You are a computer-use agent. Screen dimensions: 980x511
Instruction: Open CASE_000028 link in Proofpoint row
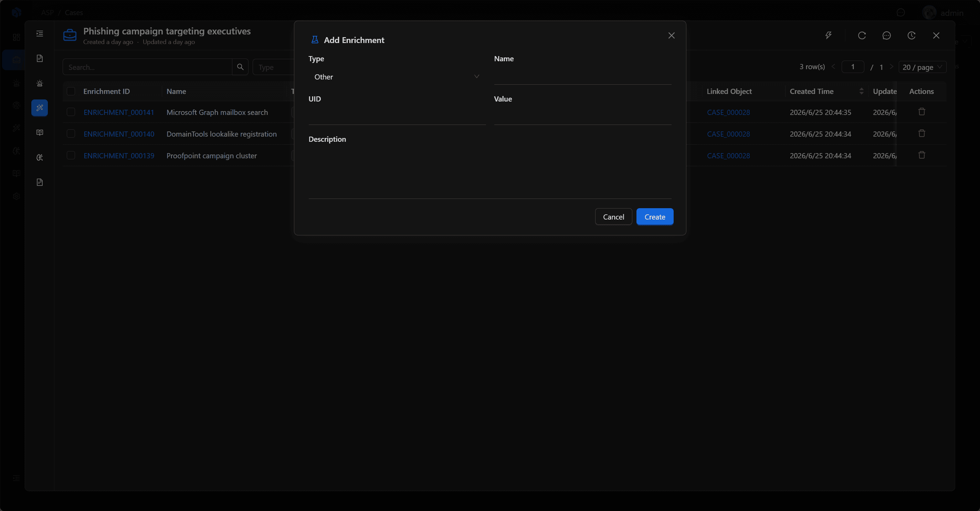pos(728,156)
